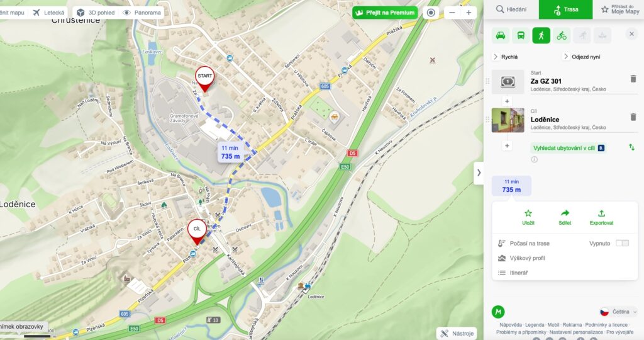Viewport: 644px width, 340px height.
Task: Open the Moje Mapy login tab
Action: [x=619, y=9]
